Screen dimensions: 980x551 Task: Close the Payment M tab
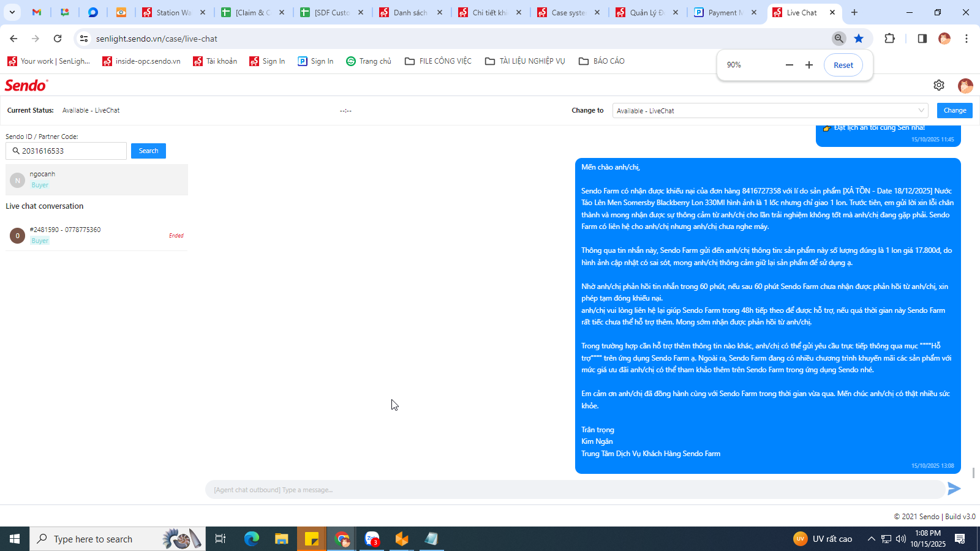(754, 12)
